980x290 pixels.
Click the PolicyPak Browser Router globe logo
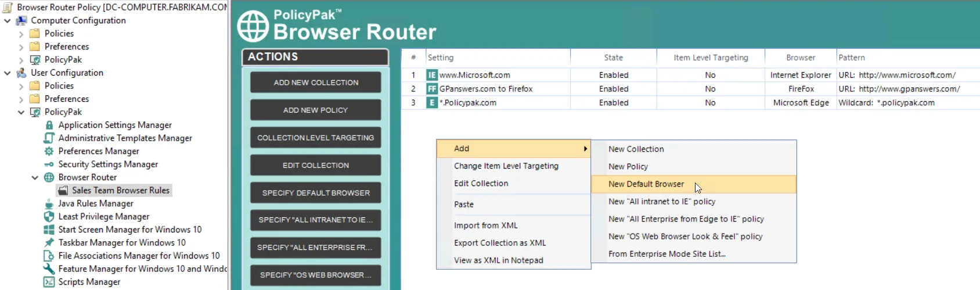point(253,26)
